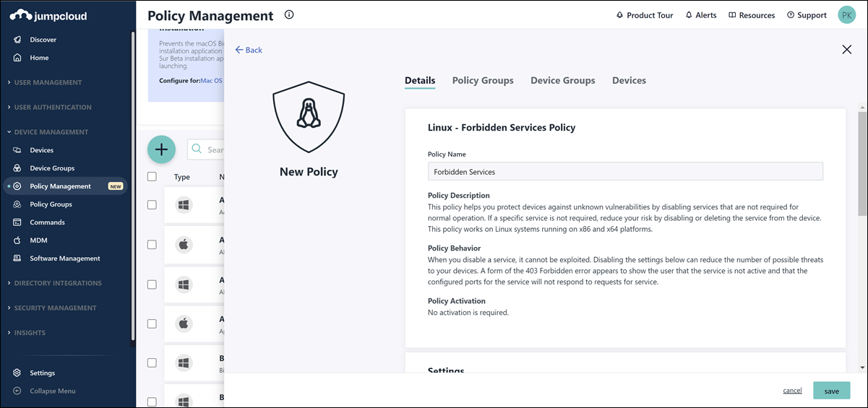Open the Devices sidebar item

click(41, 150)
